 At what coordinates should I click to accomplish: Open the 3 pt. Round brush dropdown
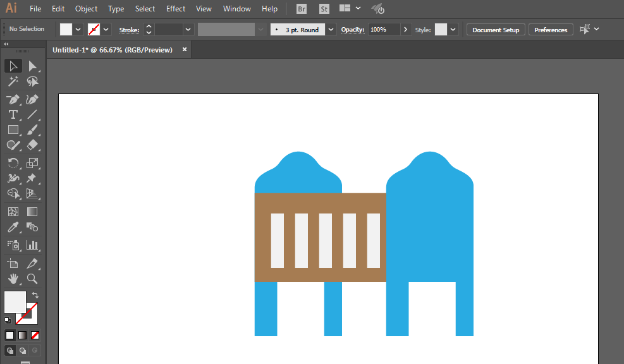pos(331,30)
